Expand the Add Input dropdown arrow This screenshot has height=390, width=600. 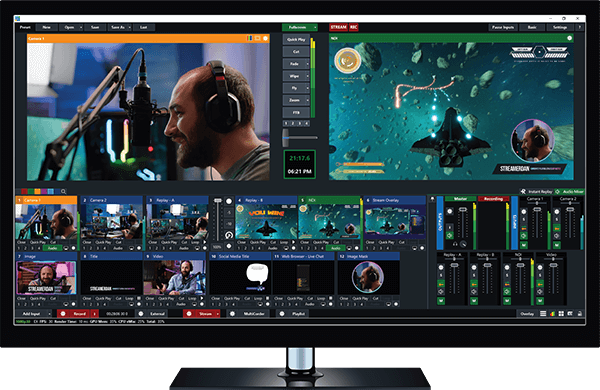[49, 314]
